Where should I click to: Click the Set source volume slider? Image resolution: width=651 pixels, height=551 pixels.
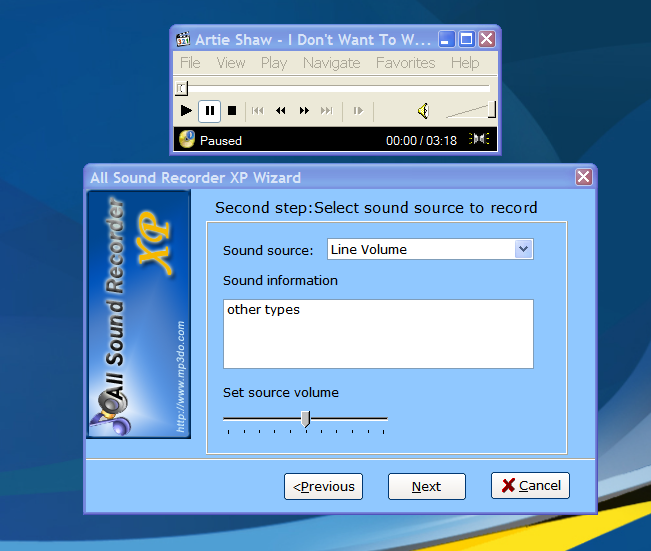point(305,419)
